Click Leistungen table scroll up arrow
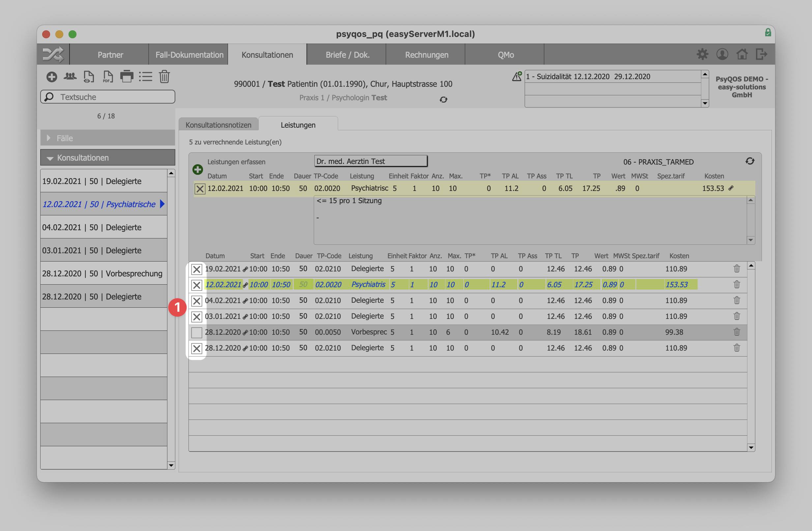 751,266
